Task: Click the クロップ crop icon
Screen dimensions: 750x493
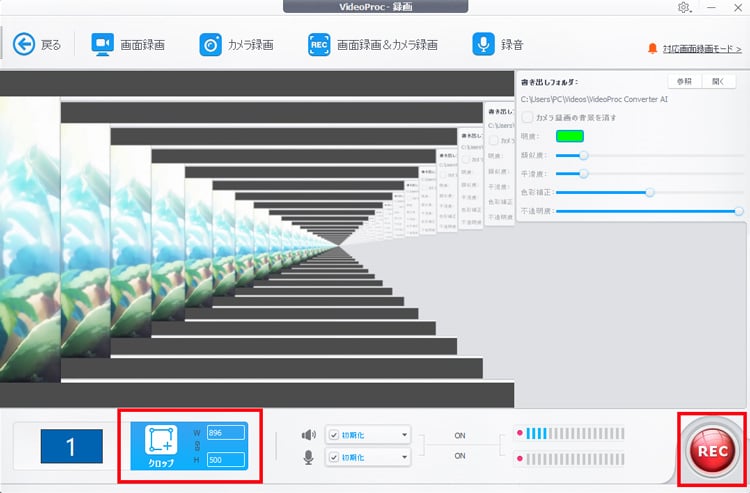Action: (x=161, y=441)
